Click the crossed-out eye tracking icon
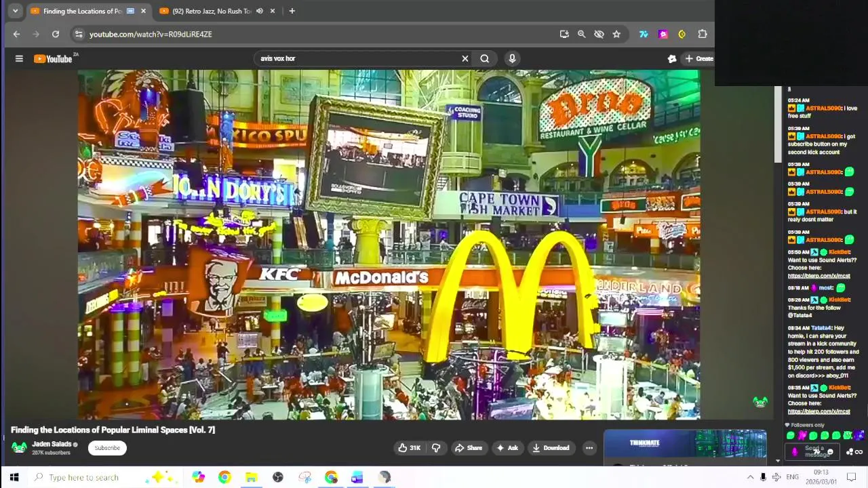This screenshot has width=868, height=488. coord(599,34)
